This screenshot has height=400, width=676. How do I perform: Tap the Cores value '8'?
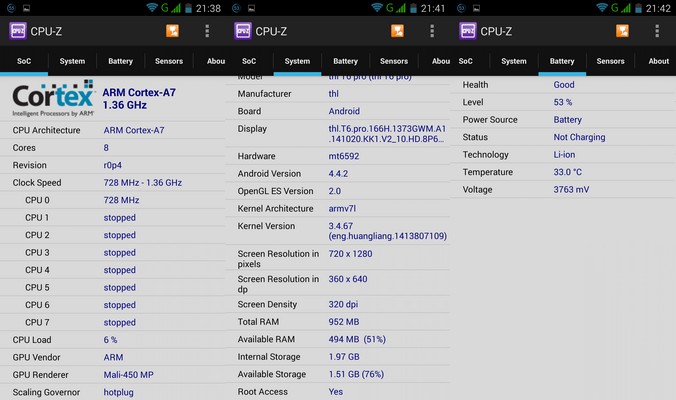106,148
